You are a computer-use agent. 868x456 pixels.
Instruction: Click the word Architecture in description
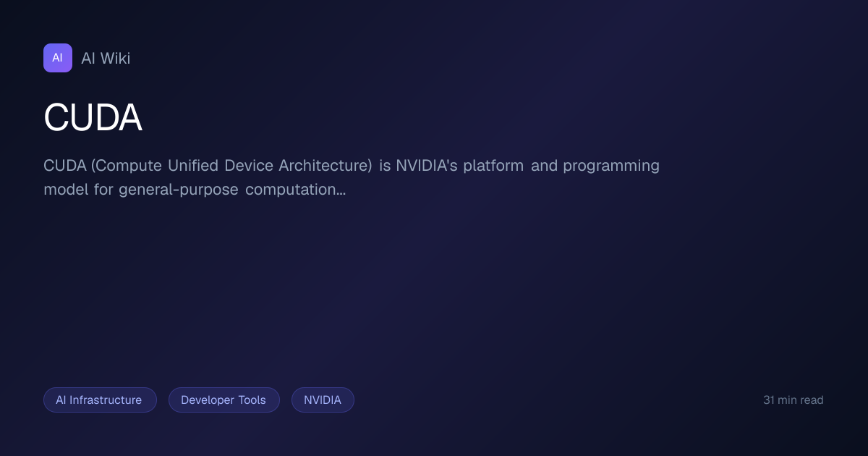pos(323,166)
